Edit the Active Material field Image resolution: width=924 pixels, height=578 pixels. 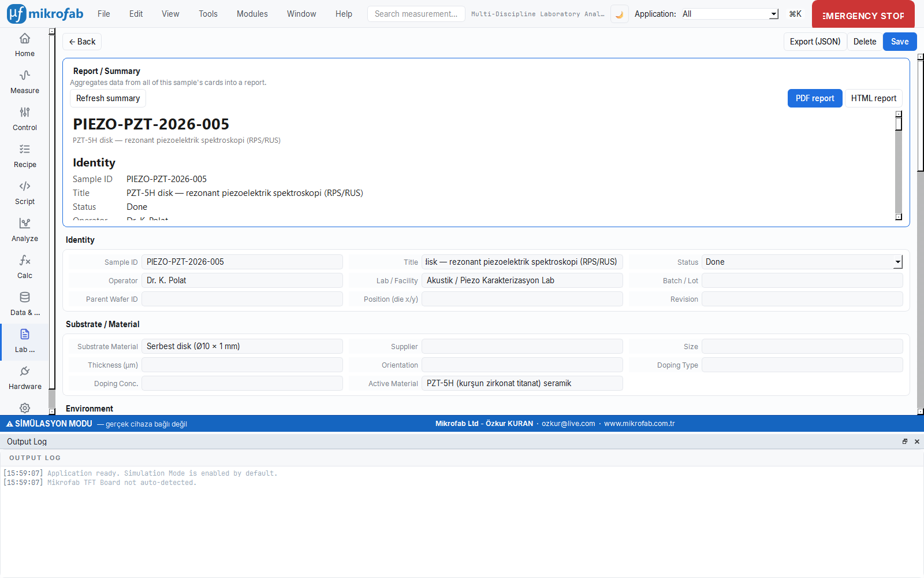coord(522,383)
